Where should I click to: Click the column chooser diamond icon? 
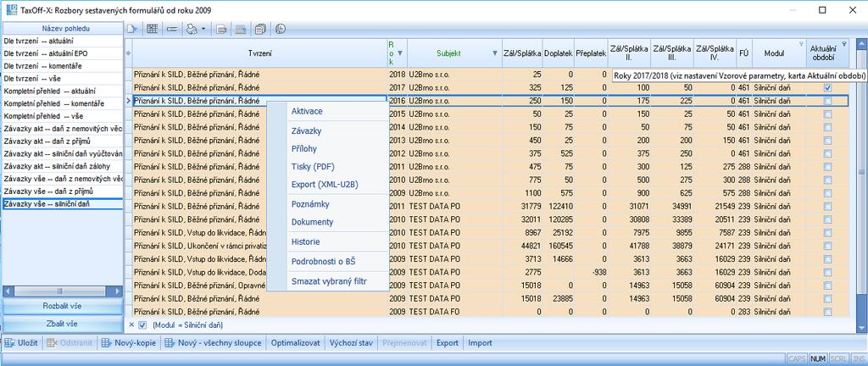(x=129, y=53)
